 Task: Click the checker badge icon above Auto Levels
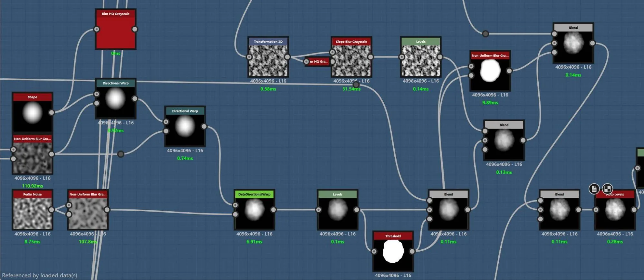607,189
